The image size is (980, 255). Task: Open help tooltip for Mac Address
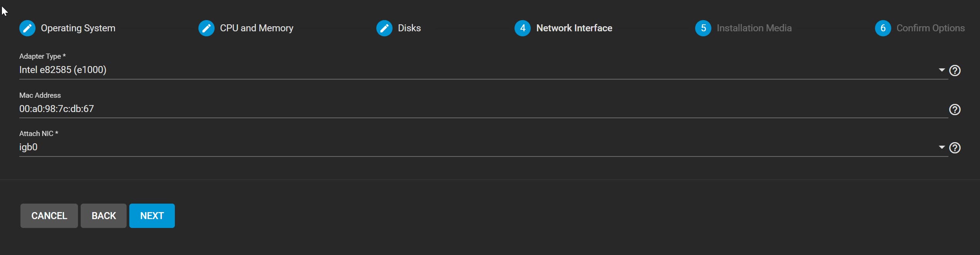click(955, 110)
